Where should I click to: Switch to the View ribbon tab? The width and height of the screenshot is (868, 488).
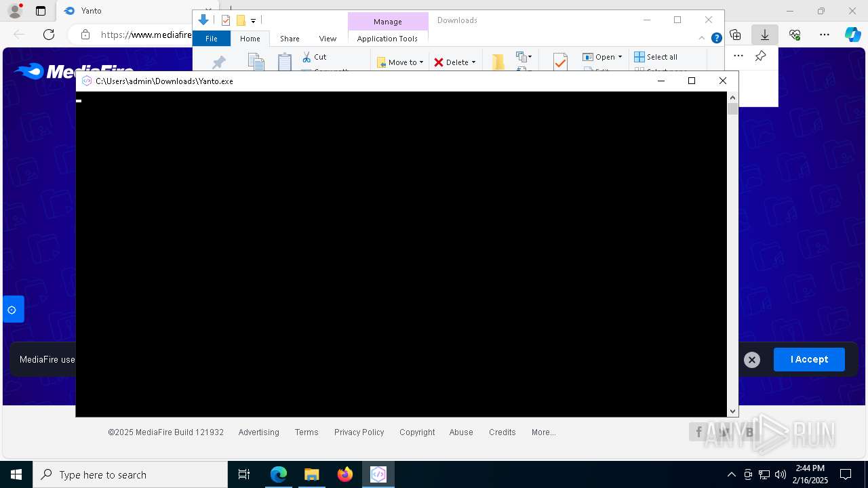pos(328,39)
